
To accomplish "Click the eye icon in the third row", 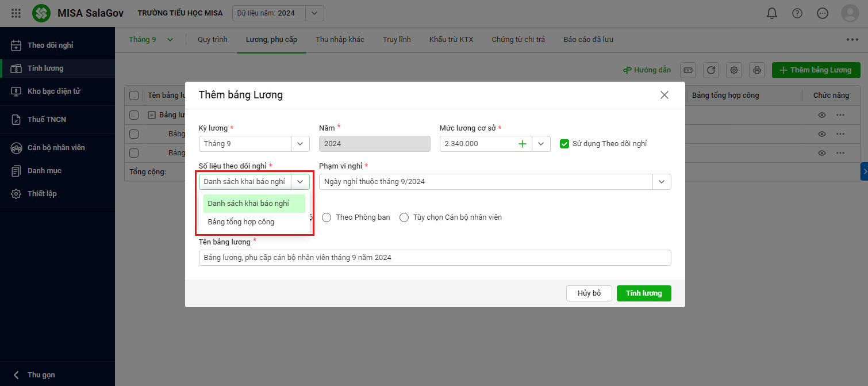I will click(x=822, y=153).
